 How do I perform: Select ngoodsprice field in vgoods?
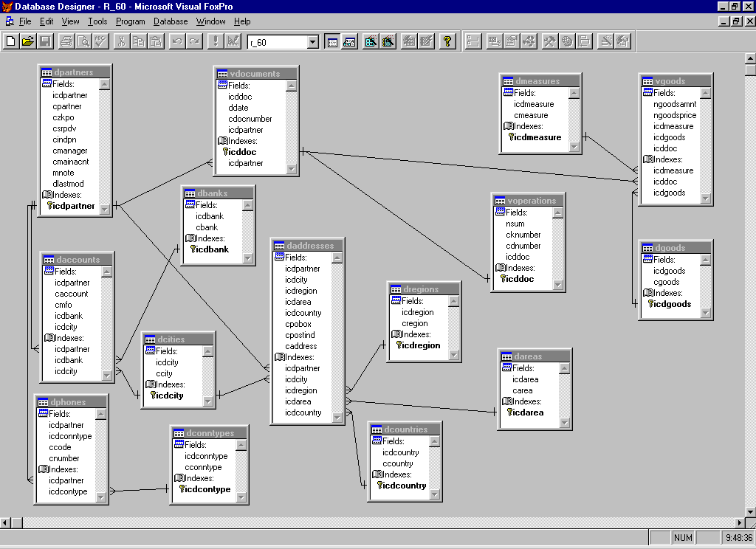[x=675, y=115]
